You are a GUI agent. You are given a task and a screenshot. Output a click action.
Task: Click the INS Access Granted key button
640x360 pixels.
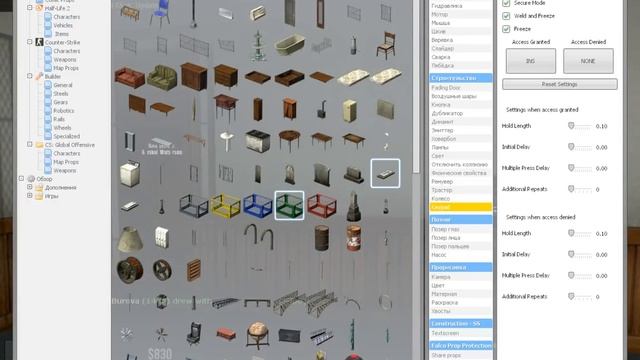pyautogui.click(x=531, y=61)
